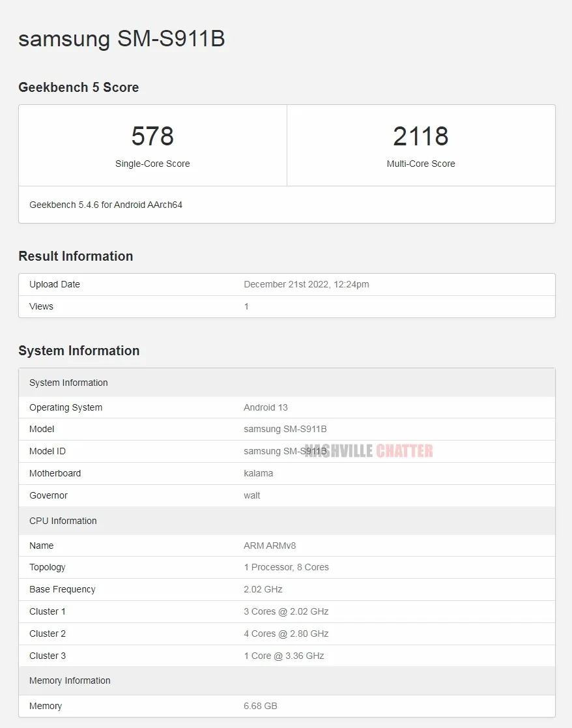Select '3 Cores @ 2.02 GHz' value
Screen dimensions: 572x728
(286, 611)
